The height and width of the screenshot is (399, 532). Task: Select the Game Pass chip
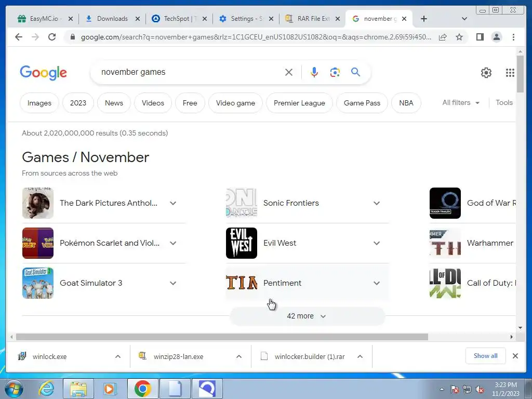click(362, 103)
